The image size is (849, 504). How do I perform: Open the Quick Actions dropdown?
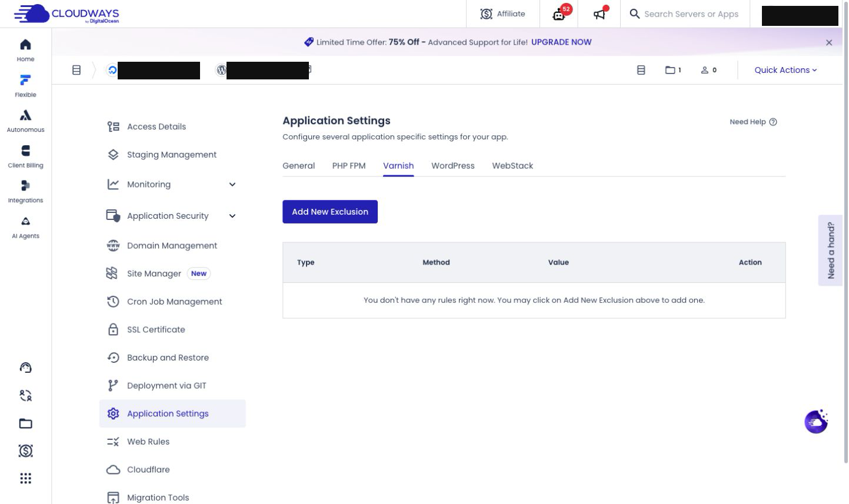point(785,70)
